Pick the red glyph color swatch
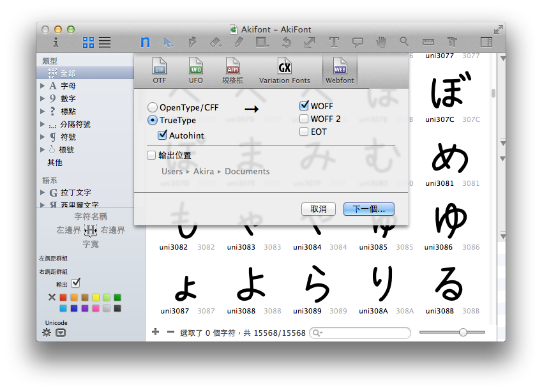The height and width of the screenshot is (392, 542). pos(63,298)
